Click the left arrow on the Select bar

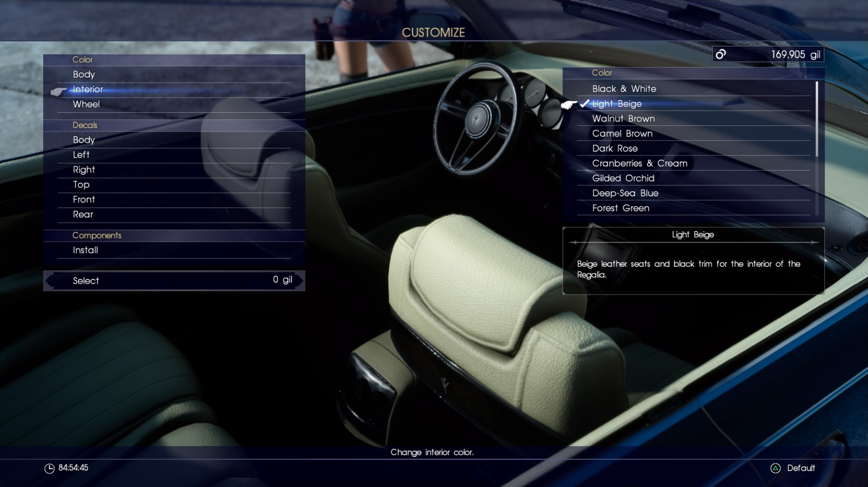(x=49, y=281)
